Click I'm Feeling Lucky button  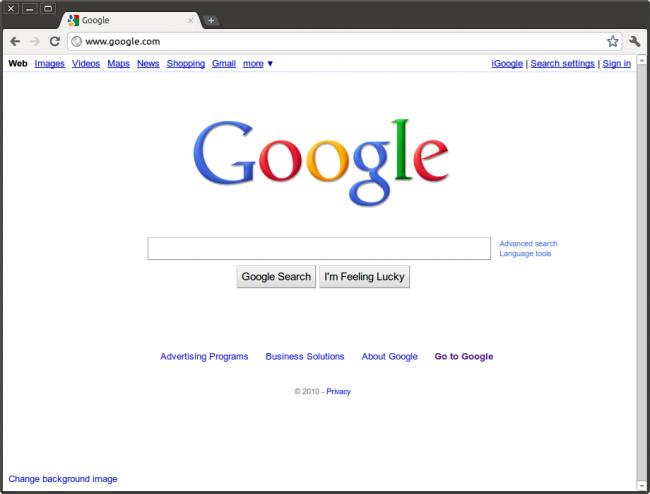click(364, 276)
